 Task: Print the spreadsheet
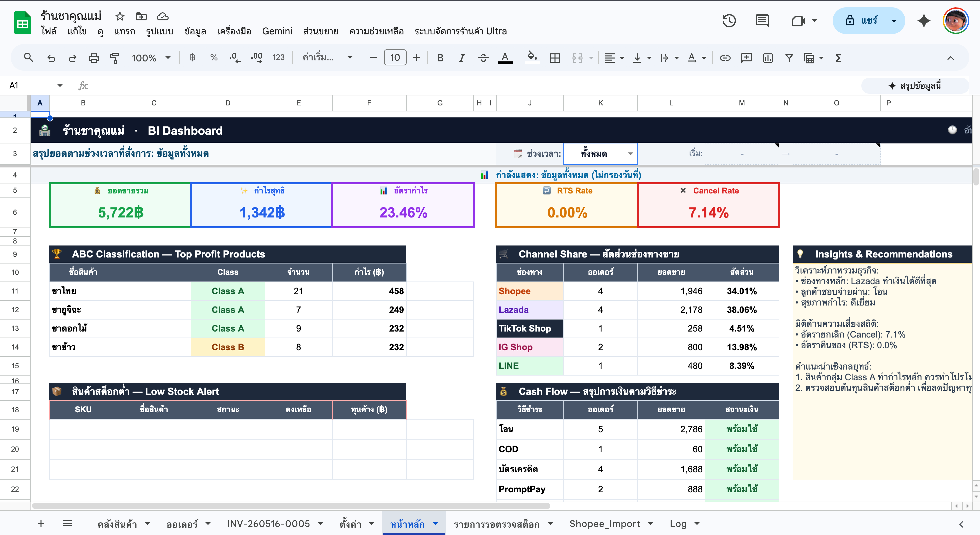[x=94, y=58]
